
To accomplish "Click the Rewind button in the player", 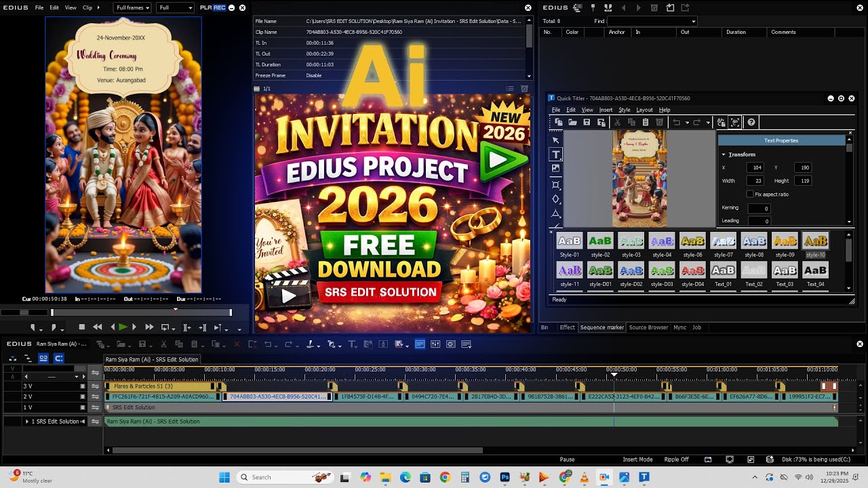I will (98, 327).
